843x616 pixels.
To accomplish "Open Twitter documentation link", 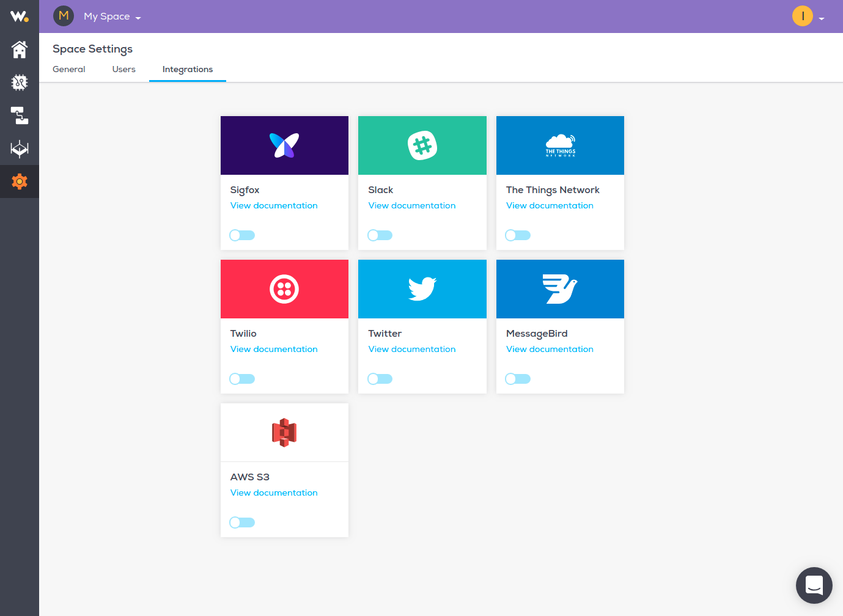I will pos(412,349).
